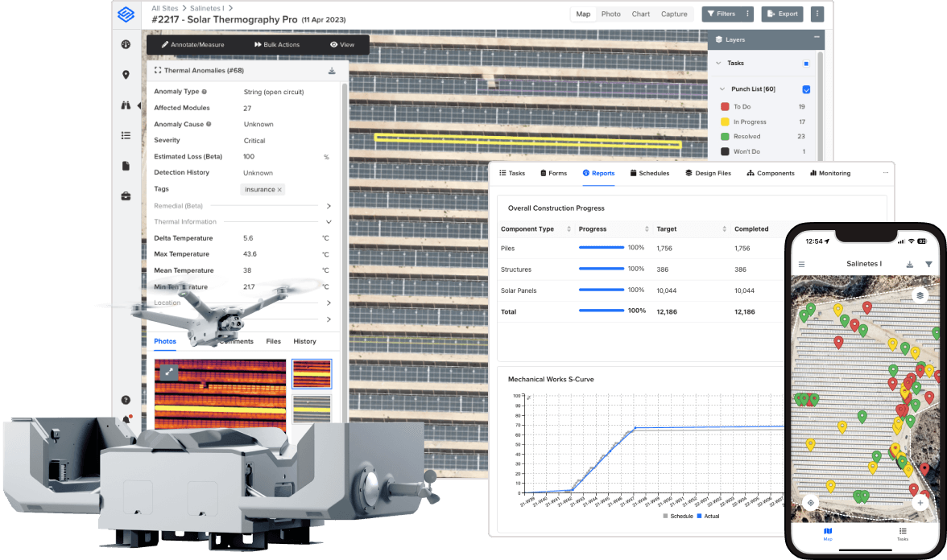Toggle the Tasks layer checkbox

806,64
